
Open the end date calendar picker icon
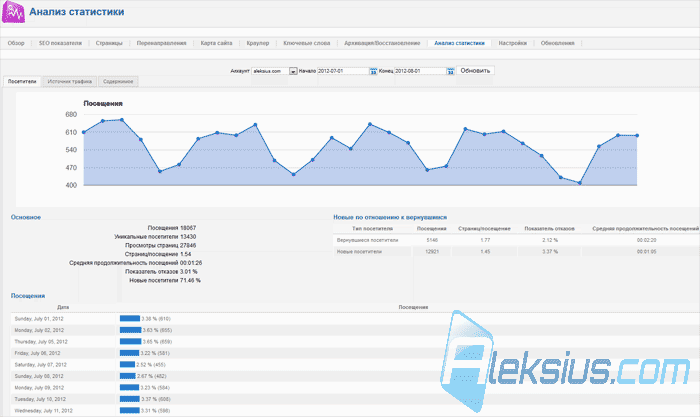[450, 71]
